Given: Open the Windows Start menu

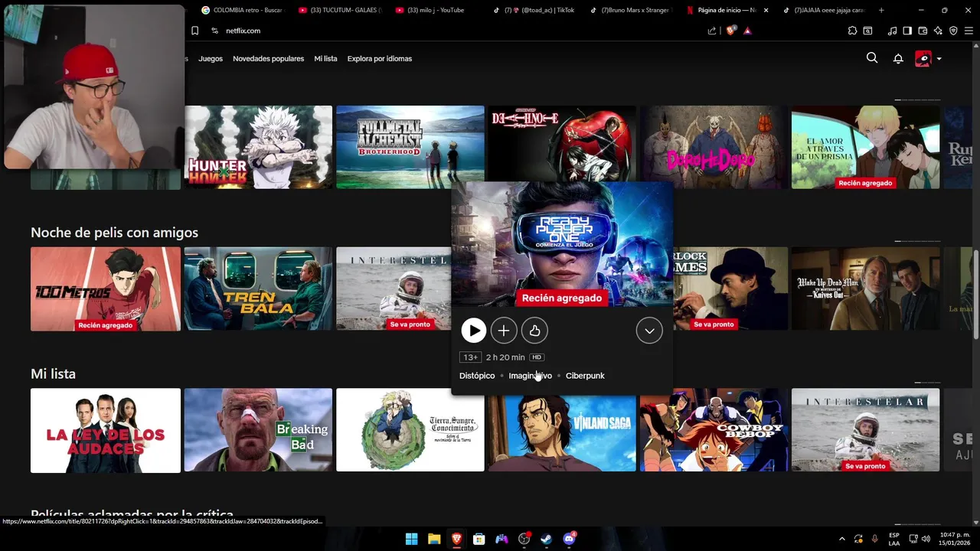Looking at the screenshot, I should point(411,539).
